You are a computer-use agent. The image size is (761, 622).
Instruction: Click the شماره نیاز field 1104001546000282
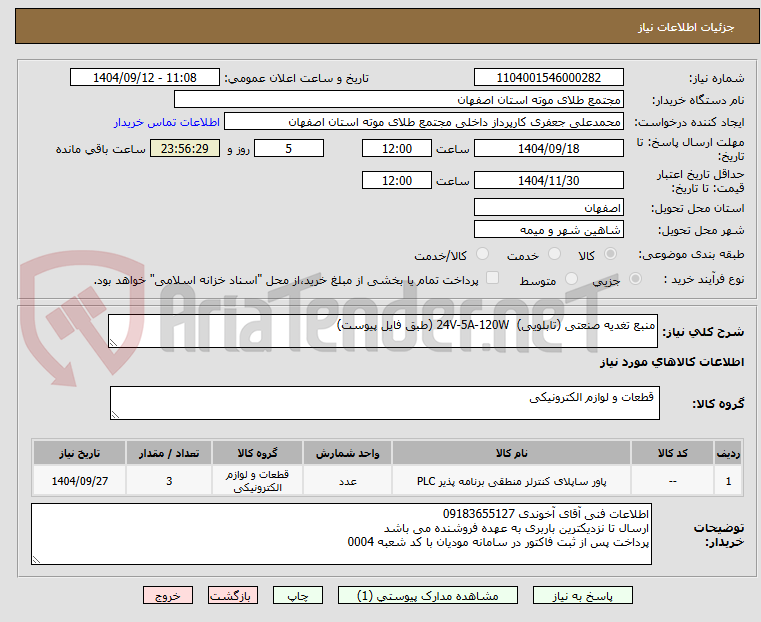click(x=548, y=78)
